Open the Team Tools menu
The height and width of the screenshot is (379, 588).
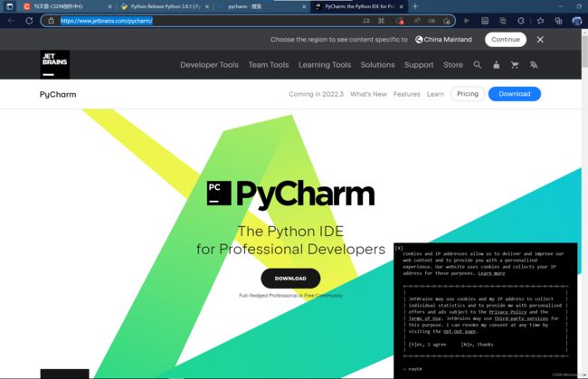click(269, 65)
